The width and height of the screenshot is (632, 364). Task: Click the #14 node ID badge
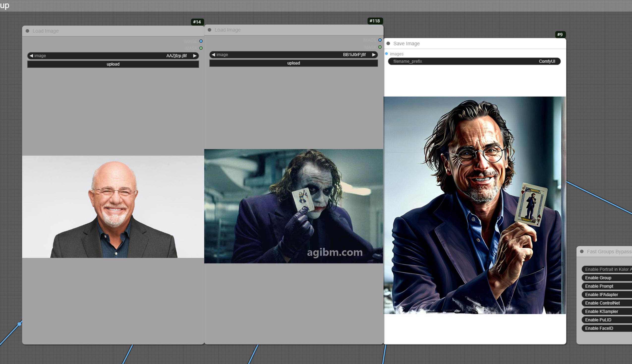click(197, 22)
